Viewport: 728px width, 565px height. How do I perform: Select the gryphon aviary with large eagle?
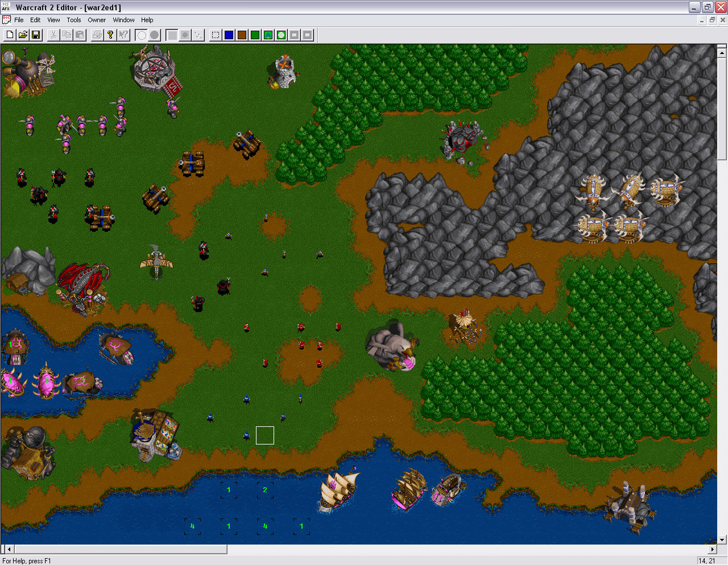pos(392,347)
